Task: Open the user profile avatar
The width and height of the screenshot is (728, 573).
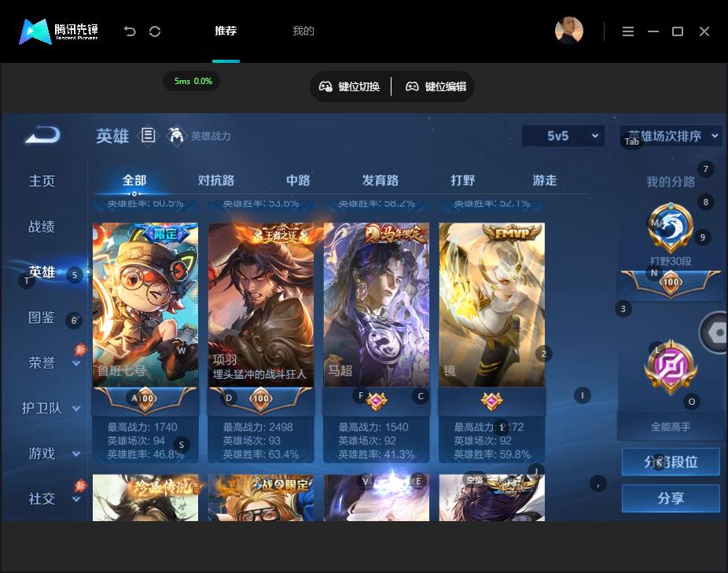Action: [x=568, y=31]
